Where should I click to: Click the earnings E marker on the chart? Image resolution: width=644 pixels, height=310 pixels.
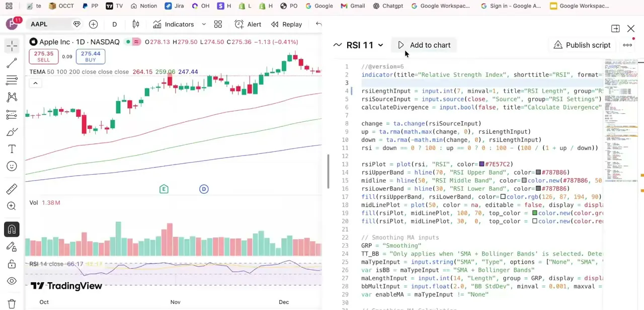point(164,189)
